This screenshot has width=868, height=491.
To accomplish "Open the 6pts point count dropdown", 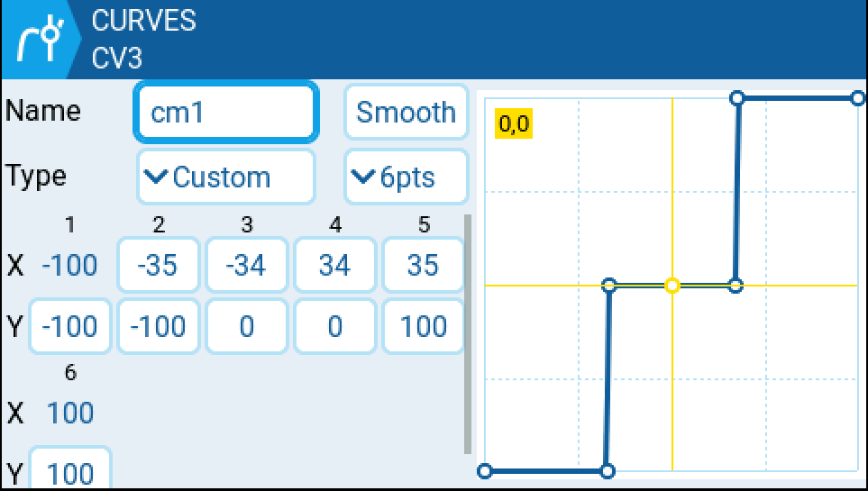I will (406, 177).
